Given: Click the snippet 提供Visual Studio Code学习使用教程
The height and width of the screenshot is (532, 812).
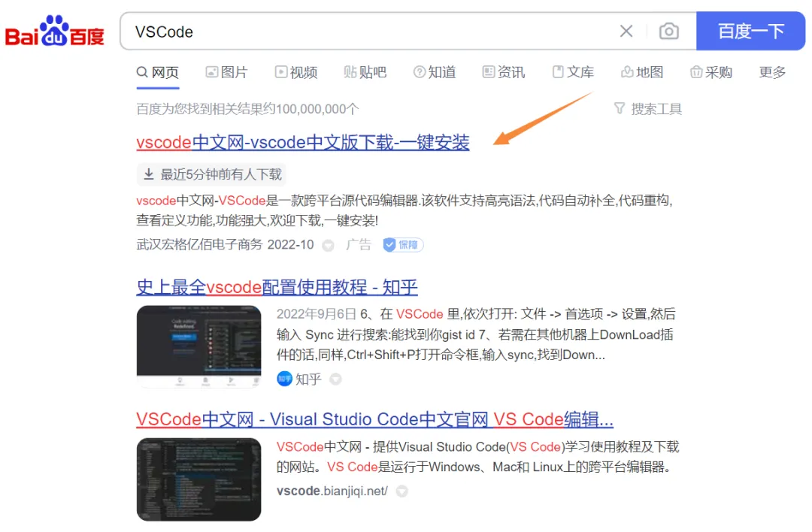Looking at the screenshot, I should [477, 457].
